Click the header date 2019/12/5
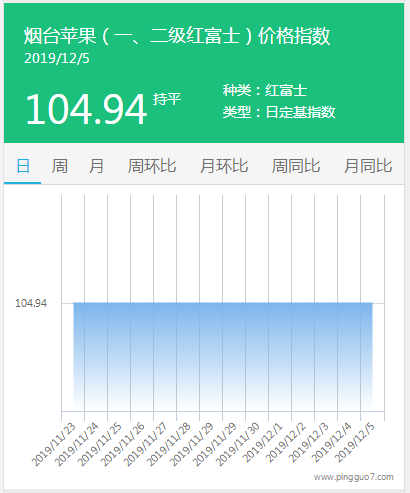Image resolution: width=410 pixels, height=493 pixels. click(x=57, y=59)
